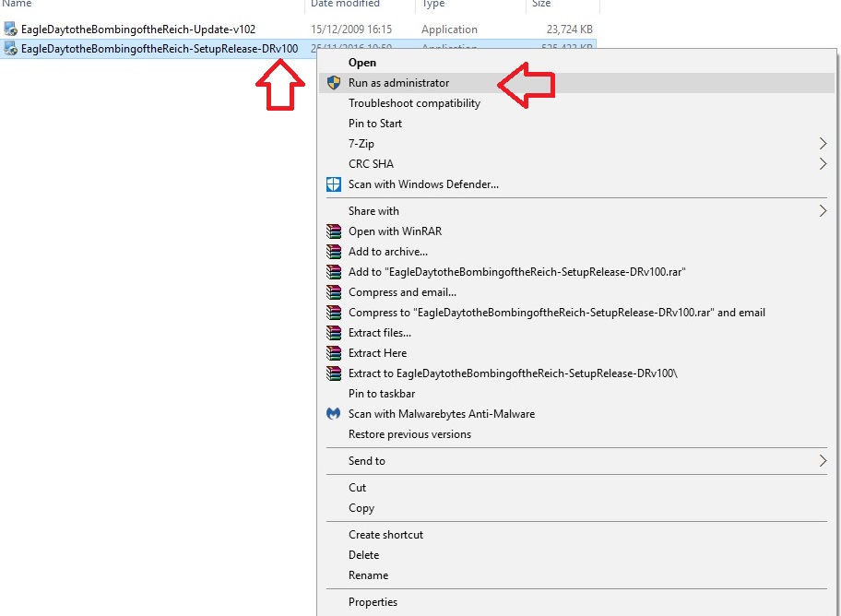
Task: Select the EagleDaytotheBombingoftheReich-Update-v102 file name
Action: (138, 29)
